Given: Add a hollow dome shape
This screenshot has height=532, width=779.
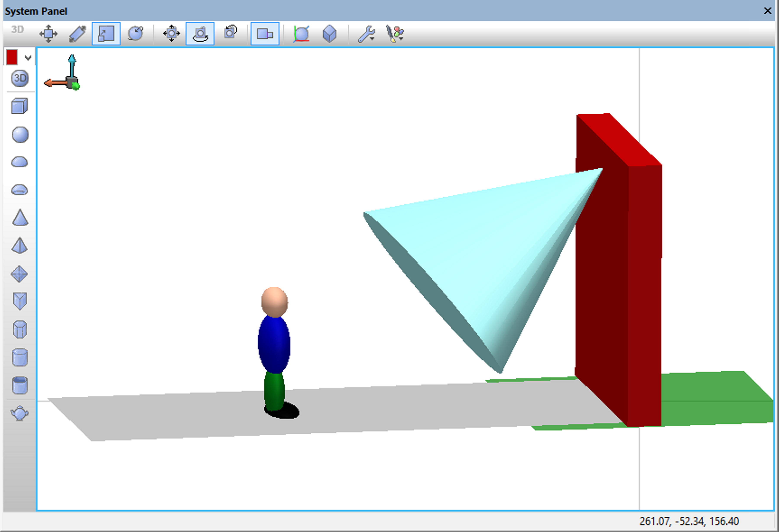Looking at the screenshot, I should point(19,190).
